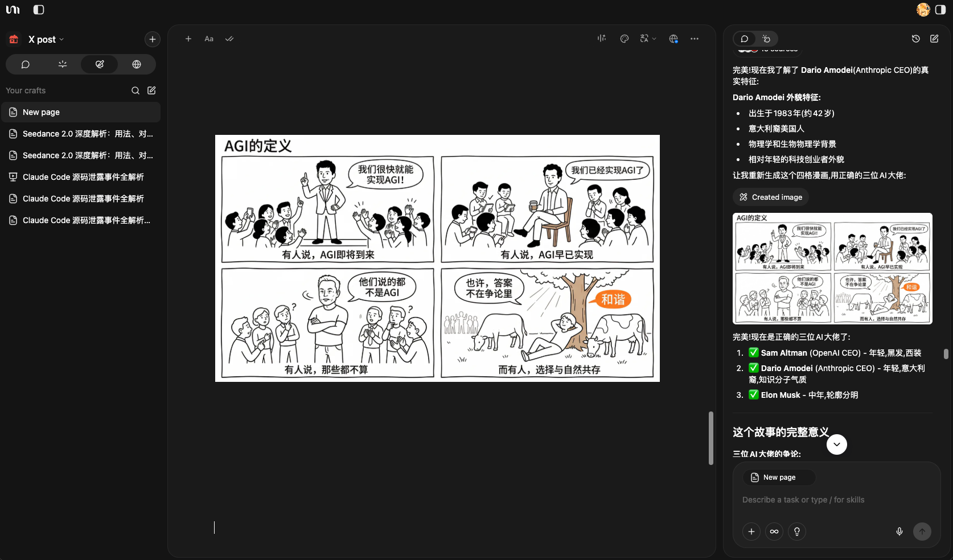Open the chat history clock icon

click(x=915, y=39)
